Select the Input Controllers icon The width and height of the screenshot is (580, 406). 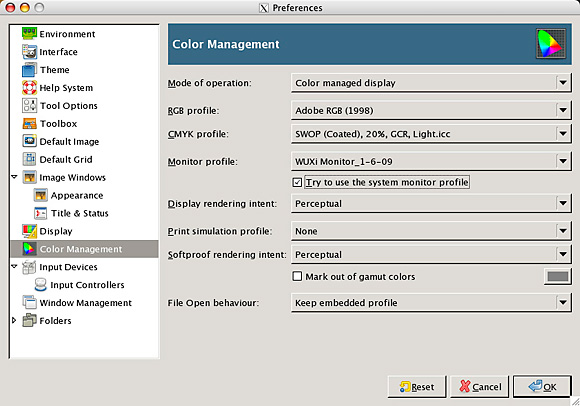coord(40,285)
